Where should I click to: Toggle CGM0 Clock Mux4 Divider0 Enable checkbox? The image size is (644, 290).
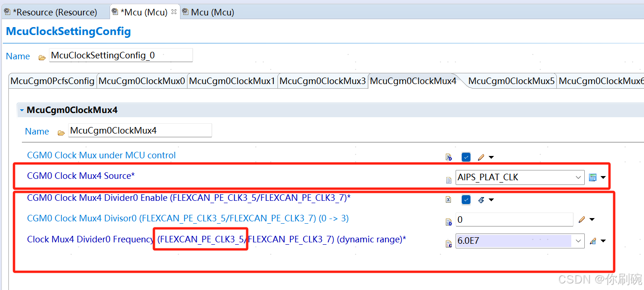466,200
